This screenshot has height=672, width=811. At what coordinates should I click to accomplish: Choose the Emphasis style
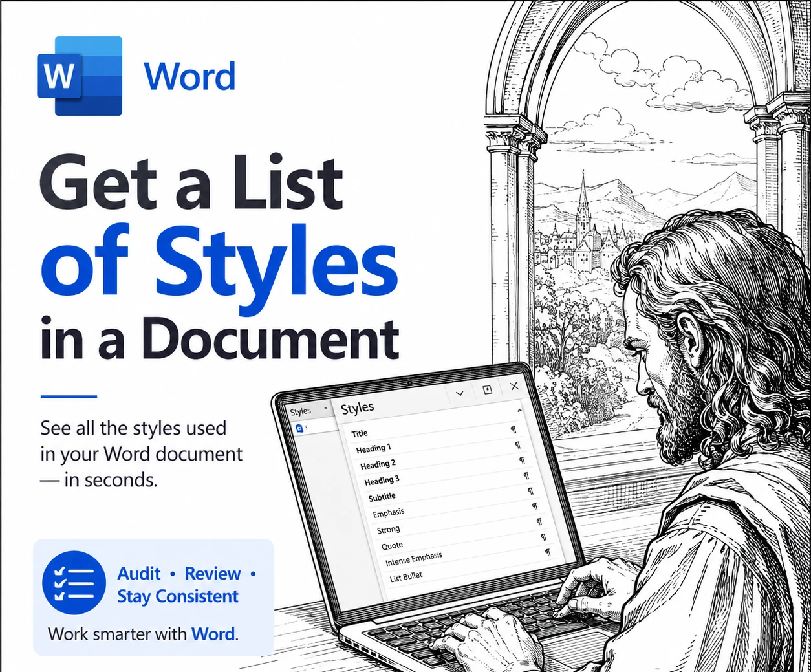[388, 513]
